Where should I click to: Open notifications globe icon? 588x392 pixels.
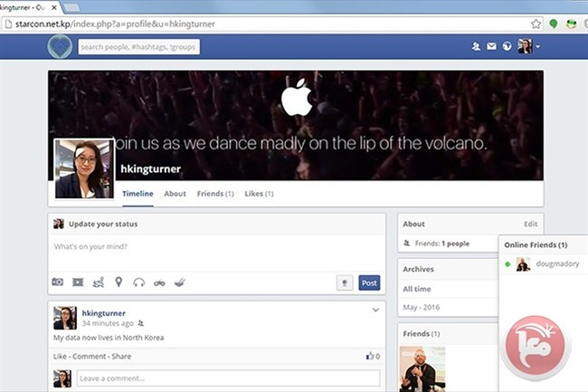(507, 46)
